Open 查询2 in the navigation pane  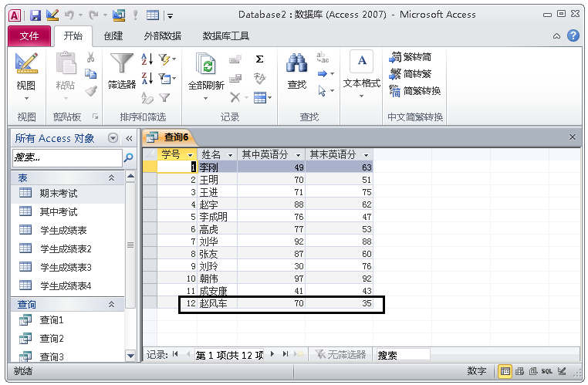click(x=67, y=339)
